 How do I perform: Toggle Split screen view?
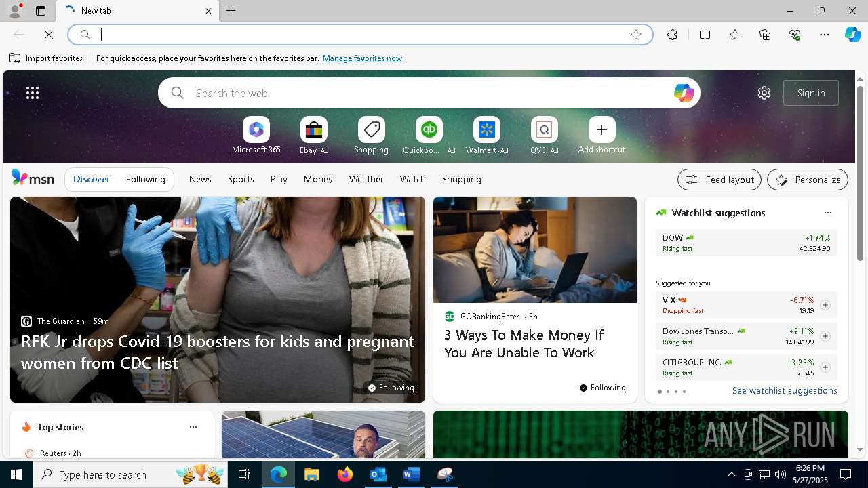tap(705, 35)
